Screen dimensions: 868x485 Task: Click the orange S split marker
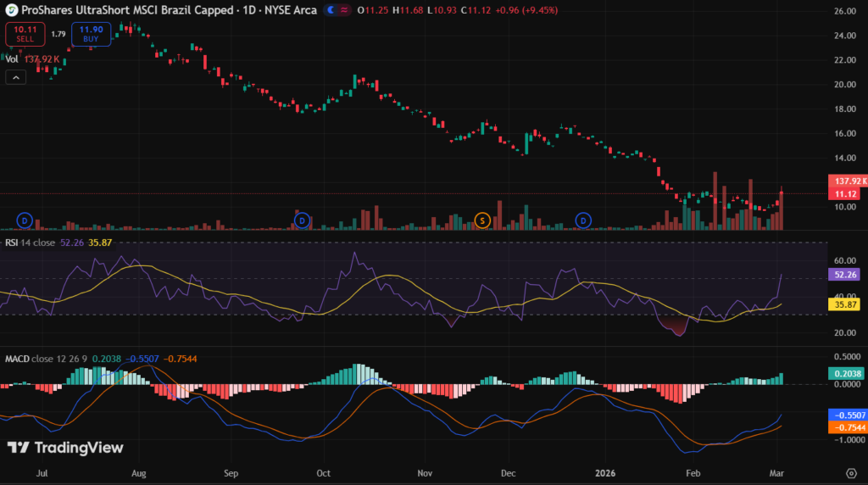[x=482, y=220]
